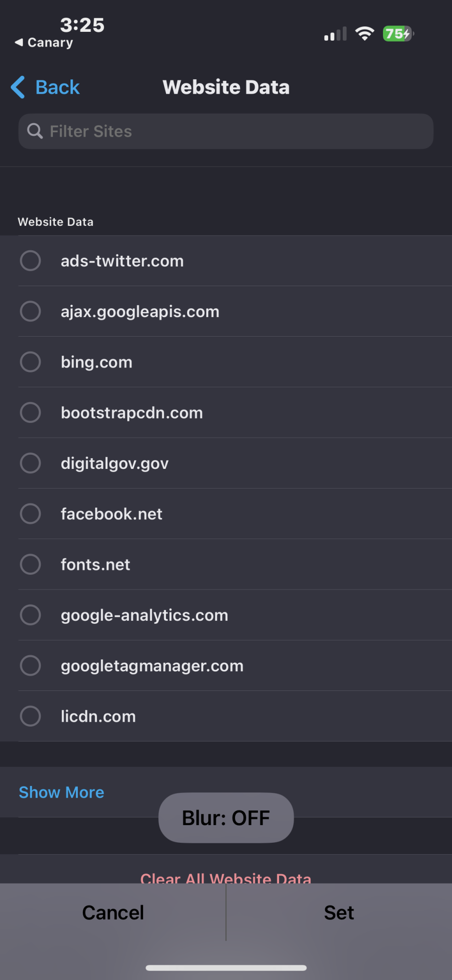The width and height of the screenshot is (452, 980).
Task: Tap the Set button
Action: [x=339, y=912]
